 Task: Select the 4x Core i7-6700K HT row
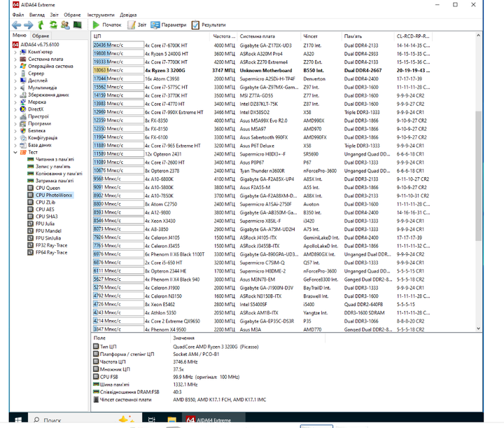(x=262, y=46)
